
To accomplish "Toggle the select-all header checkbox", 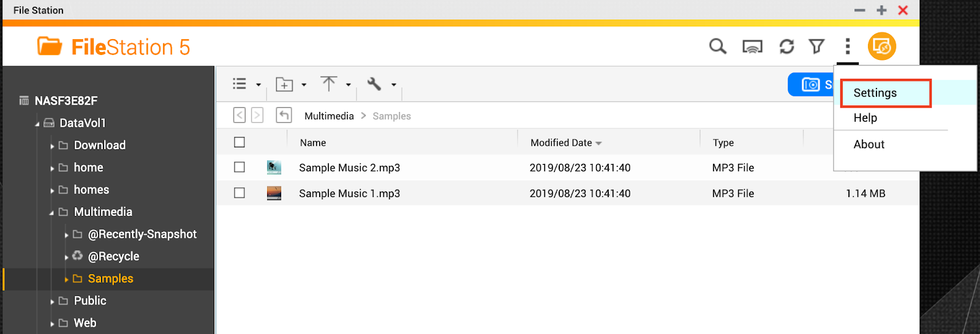I will pyautogui.click(x=239, y=142).
